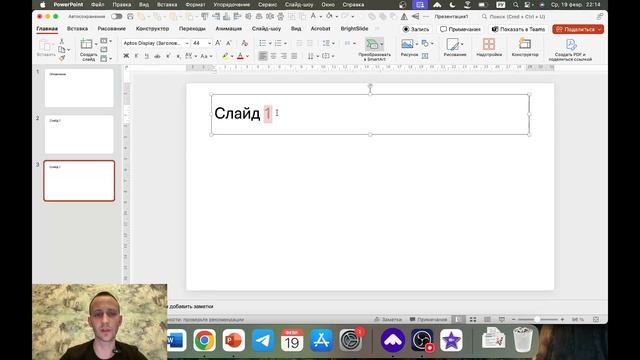Click the text box icon under Рисунок
Viewport: 640px width, 360px height.
(x=425, y=56)
